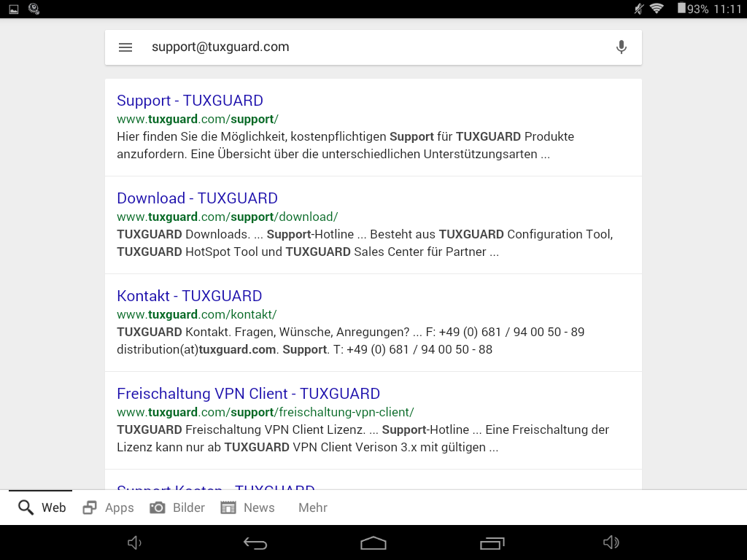This screenshot has height=560, width=747.
Task: Switch to the News tab
Action: 248,507
